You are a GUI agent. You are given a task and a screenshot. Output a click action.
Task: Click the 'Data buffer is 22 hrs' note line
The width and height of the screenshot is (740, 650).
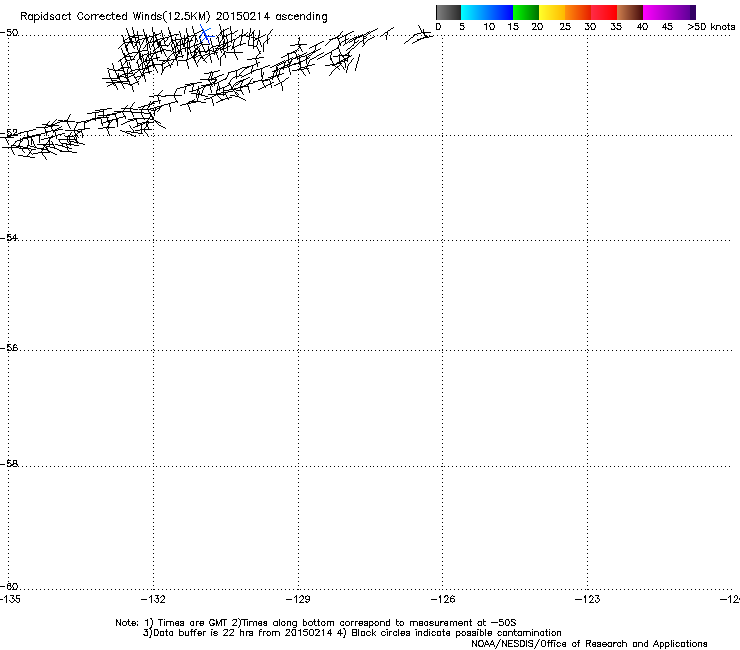tap(352, 633)
